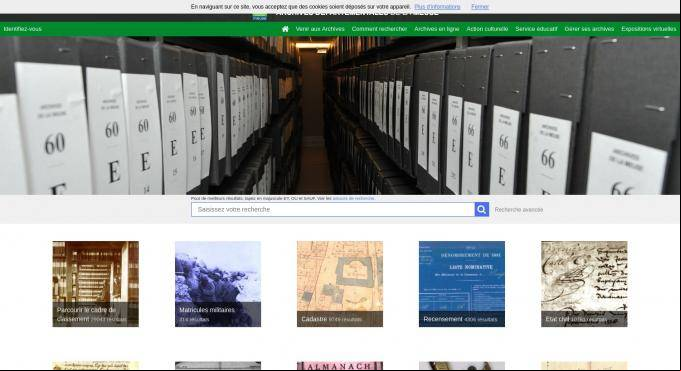Open the Action culturelle menu

pyautogui.click(x=487, y=29)
